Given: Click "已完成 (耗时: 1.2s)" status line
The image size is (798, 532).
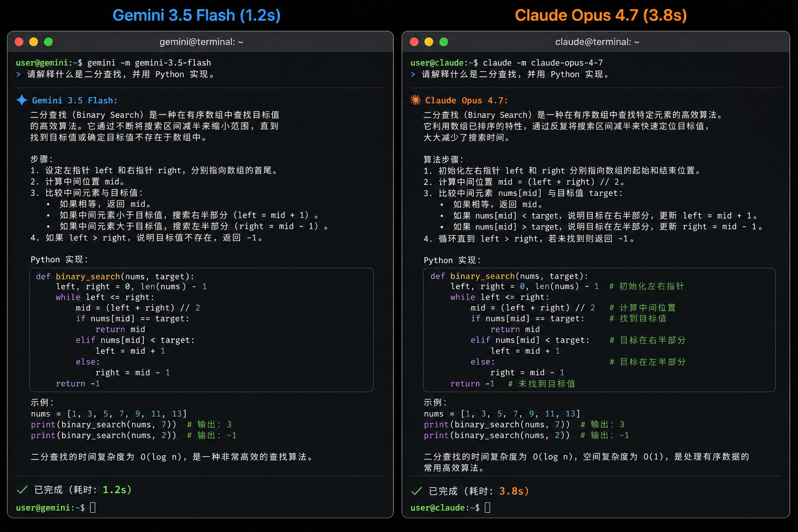Looking at the screenshot, I should (83, 490).
